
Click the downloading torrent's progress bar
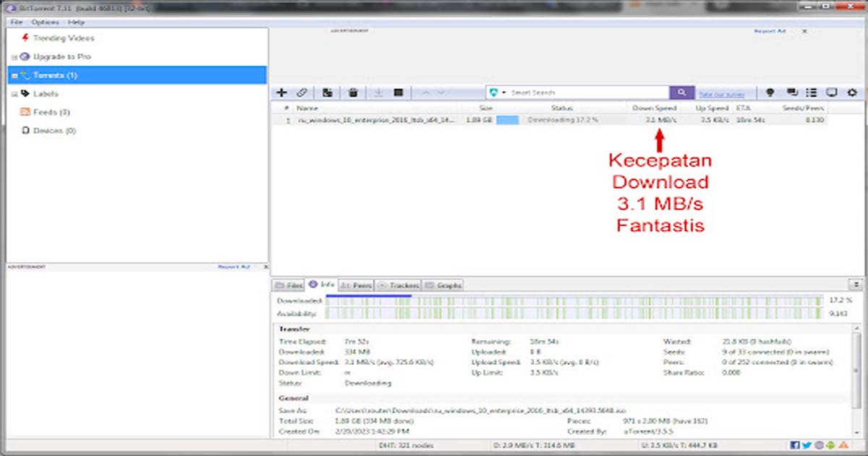tap(509, 120)
